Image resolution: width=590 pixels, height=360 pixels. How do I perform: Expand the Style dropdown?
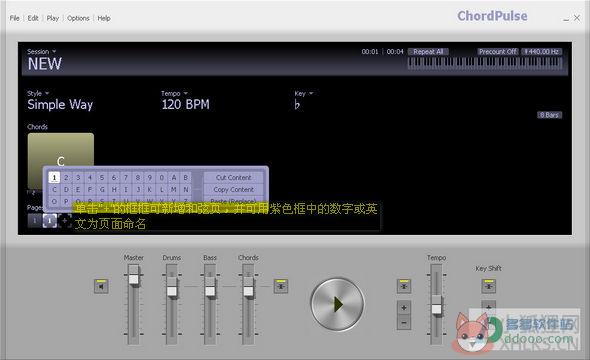pyautogui.click(x=38, y=93)
